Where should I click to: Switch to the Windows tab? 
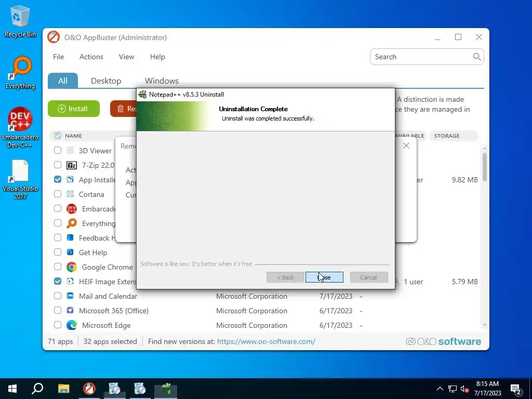coord(162,81)
